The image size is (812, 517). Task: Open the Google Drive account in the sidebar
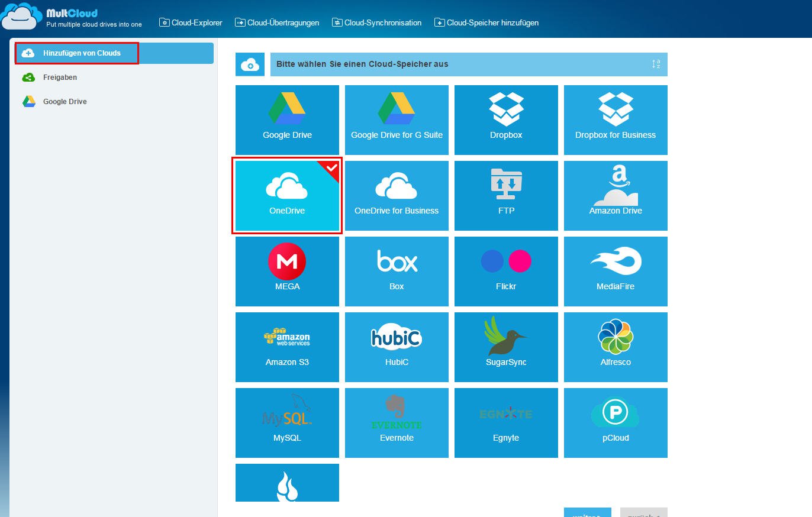54,102
